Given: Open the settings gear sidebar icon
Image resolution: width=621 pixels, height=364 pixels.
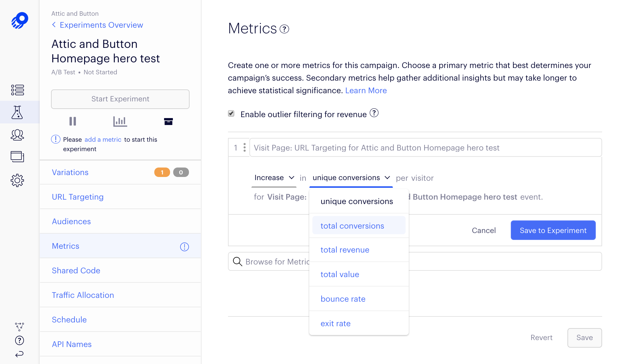Looking at the screenshot, I should point(18,180).
